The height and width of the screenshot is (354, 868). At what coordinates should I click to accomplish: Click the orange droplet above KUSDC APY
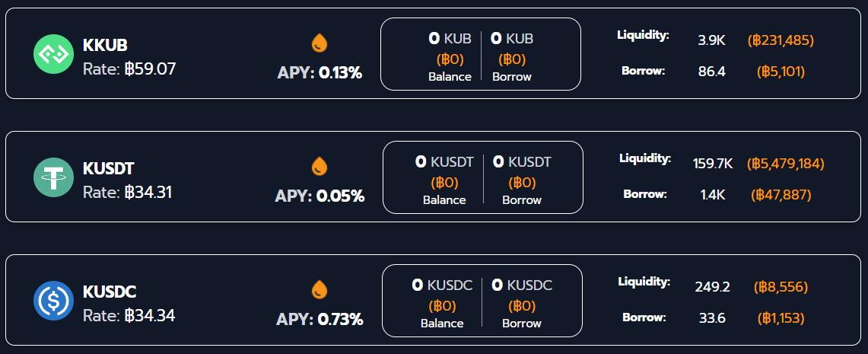coord(320,289)
